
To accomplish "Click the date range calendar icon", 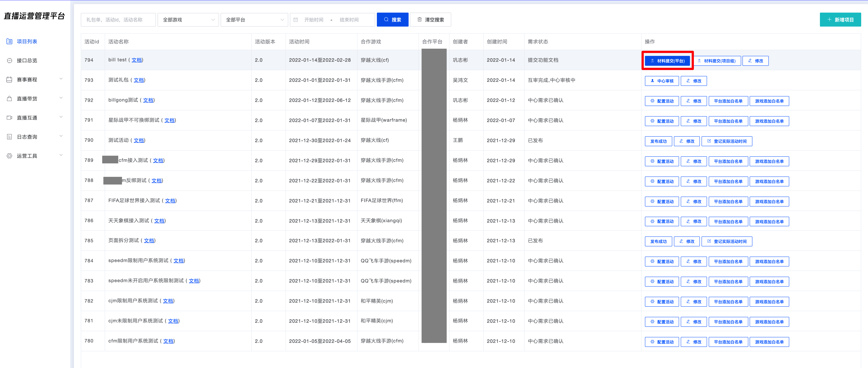I will pyautogui.click(x=296, y=20).
